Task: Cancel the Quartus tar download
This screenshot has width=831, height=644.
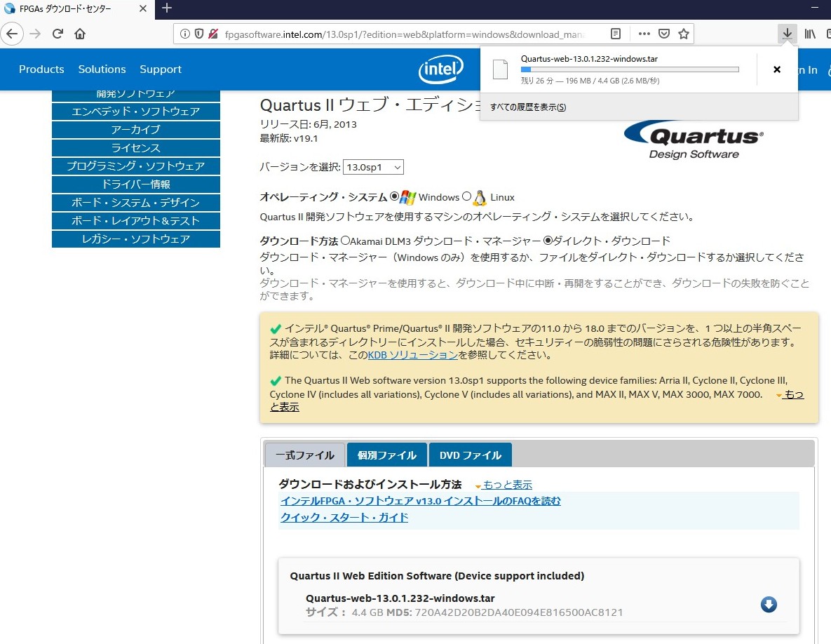Action: (x=777, y=69)
